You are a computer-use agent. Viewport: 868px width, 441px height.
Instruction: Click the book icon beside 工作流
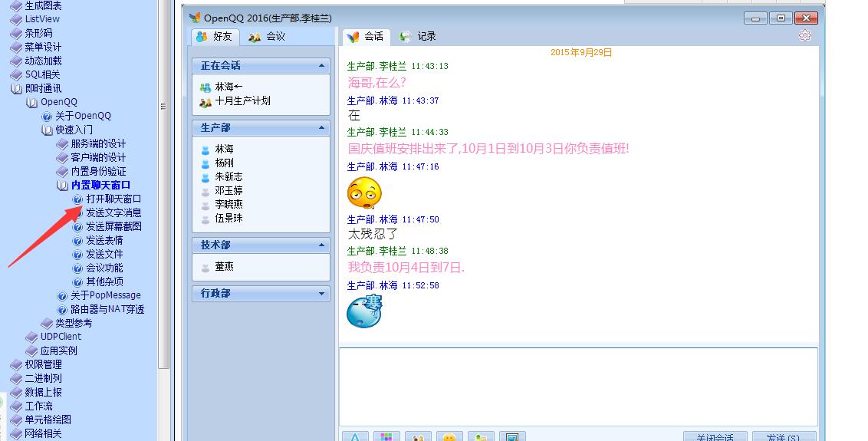pyautogui.click(x=17, y=406)
